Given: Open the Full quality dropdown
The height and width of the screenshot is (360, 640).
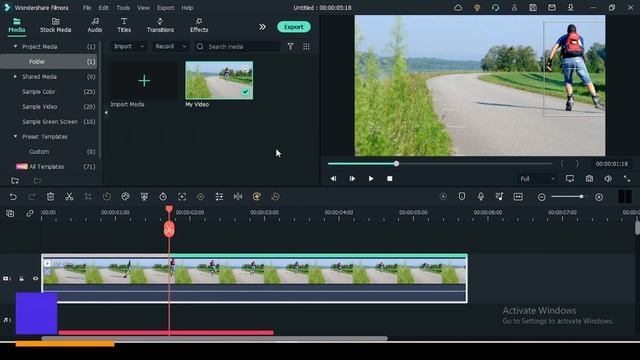Looking at the screenshot, I should tap(537, 179).
